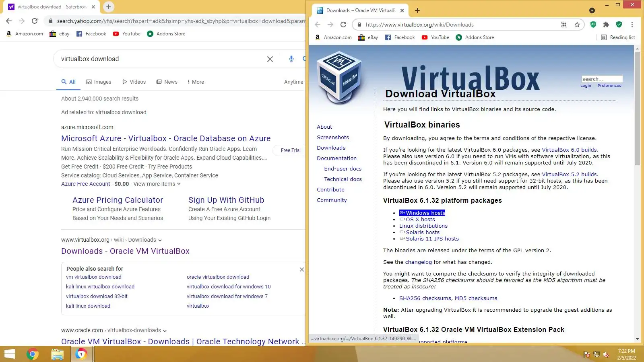Start voice search with microphone icon
Screen dimensions: 644x362
(x=291, y=59)
